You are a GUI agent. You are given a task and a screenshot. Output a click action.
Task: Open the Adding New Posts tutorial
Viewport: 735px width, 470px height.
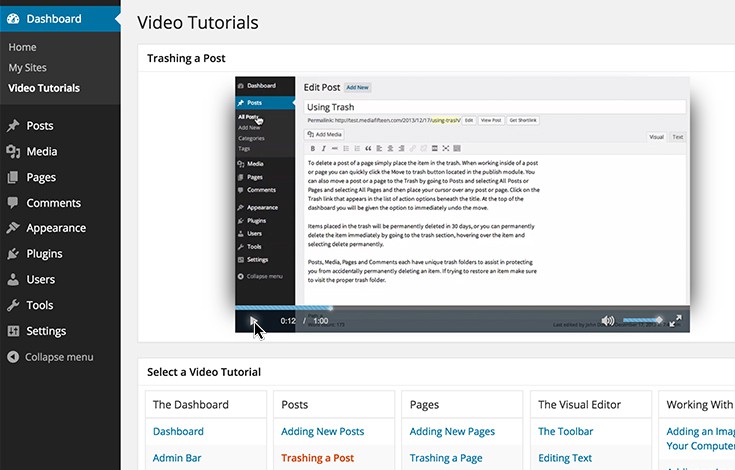pos(322,431)
